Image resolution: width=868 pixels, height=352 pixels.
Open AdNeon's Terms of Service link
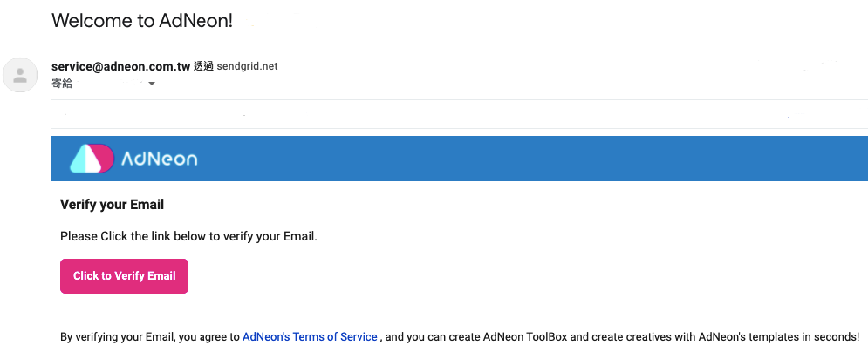coord(311,336)
